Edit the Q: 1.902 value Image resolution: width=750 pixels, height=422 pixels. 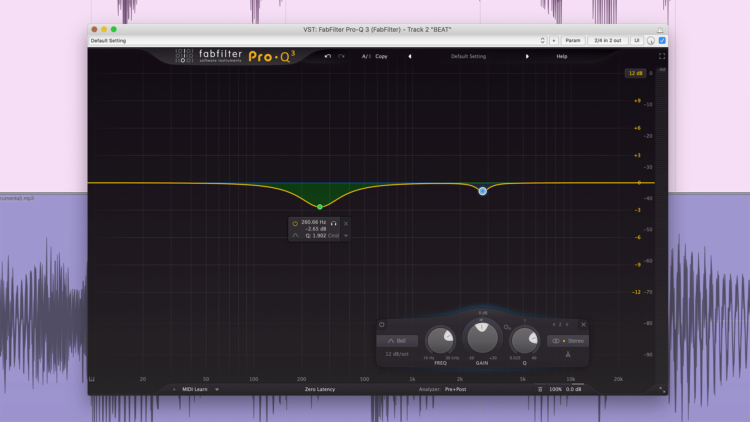pos(316,235)
